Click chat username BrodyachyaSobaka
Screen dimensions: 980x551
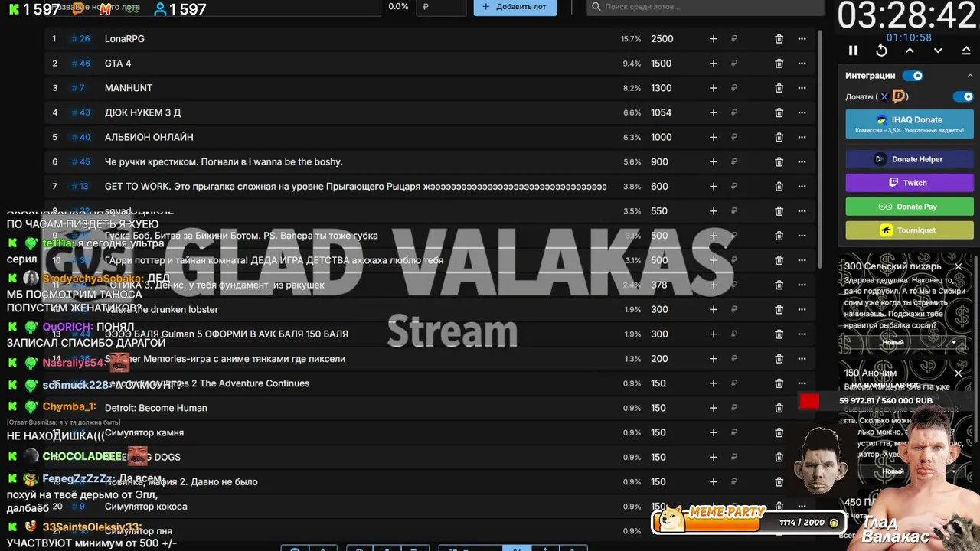(92, 279)
